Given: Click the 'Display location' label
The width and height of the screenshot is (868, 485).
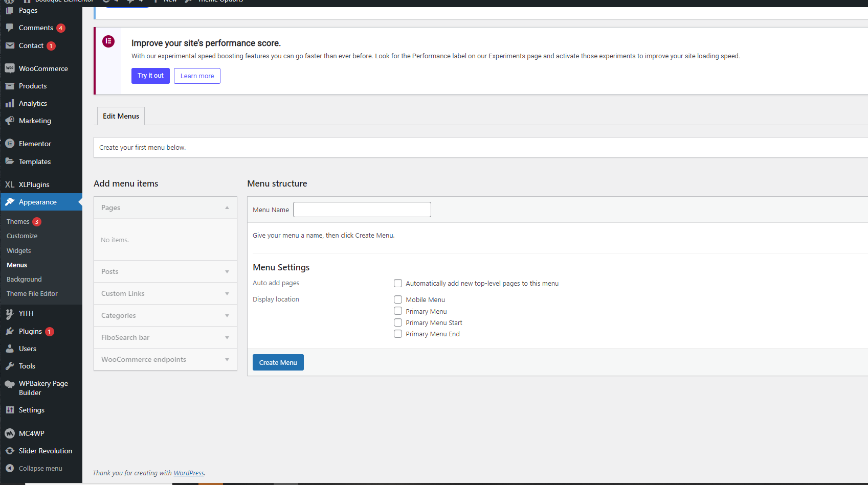Looking at the screenshot, I should [x=276, y=299].
